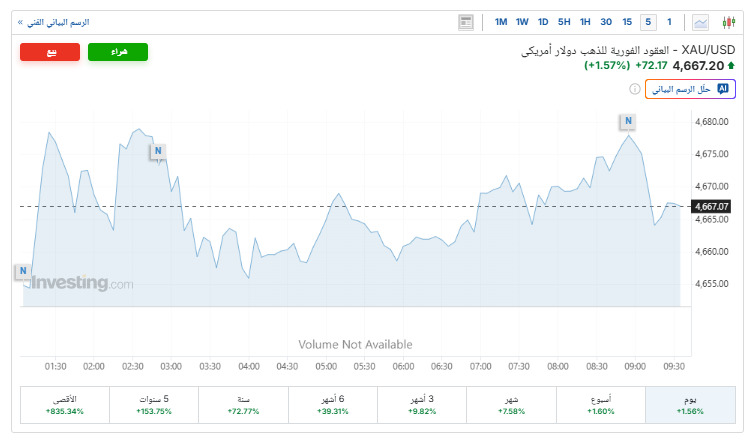The width and height of the screenshot is (747, 439).
Task: Click the green شراء buy button
Action: (118, 52)
